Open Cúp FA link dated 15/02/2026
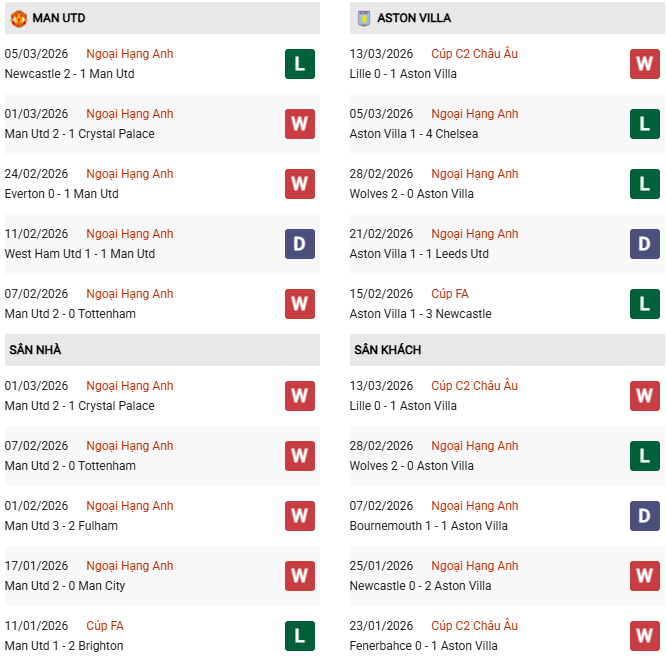 [450, 294]
